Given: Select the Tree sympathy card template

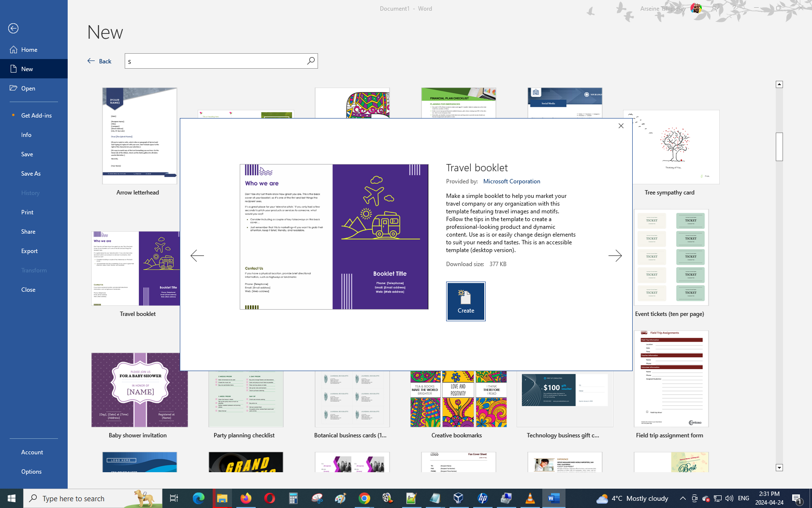Looking at the screenshot, I should [x=671, y=148].
